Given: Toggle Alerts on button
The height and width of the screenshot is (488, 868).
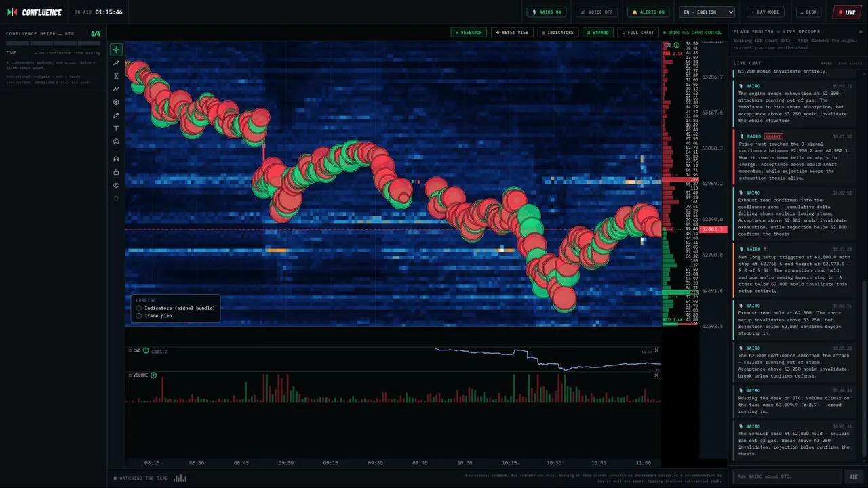Looking at the screenshot, I should (x=648, y=12).
